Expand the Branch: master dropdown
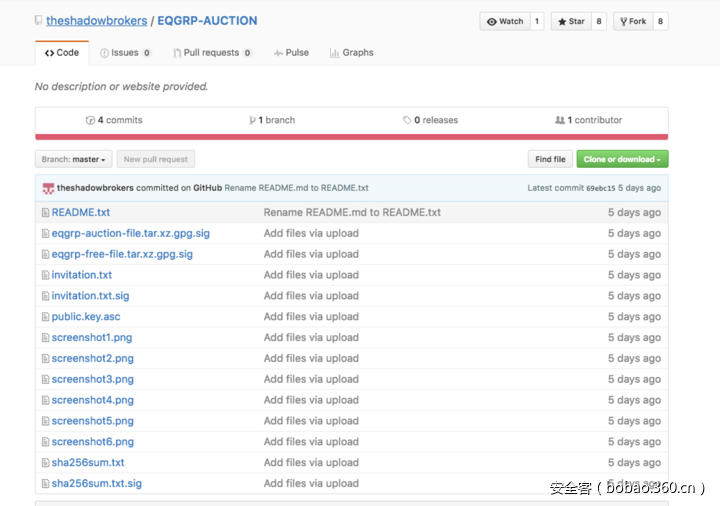 pos(73,159)
